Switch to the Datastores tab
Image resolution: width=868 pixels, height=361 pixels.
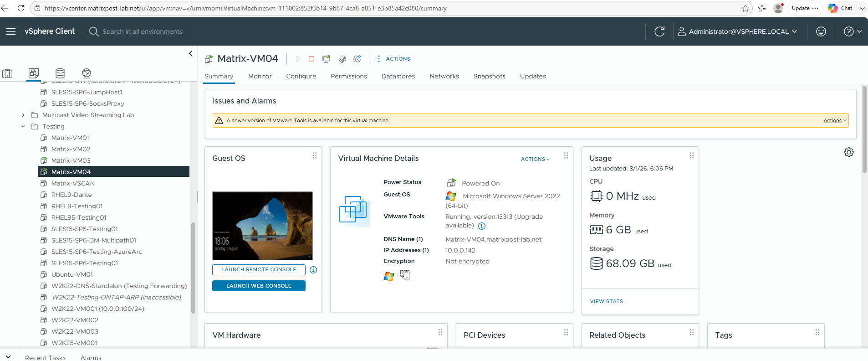(x=398, y=76)
